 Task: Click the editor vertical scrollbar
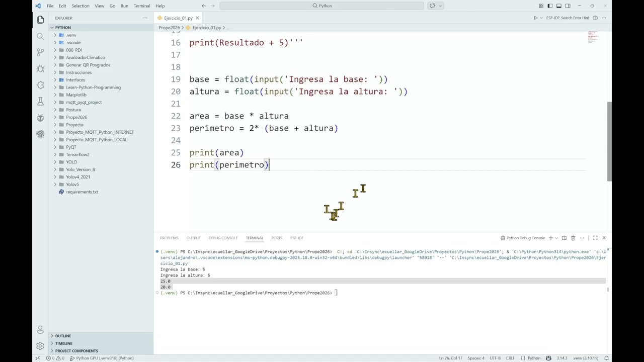tap(609, 141)
